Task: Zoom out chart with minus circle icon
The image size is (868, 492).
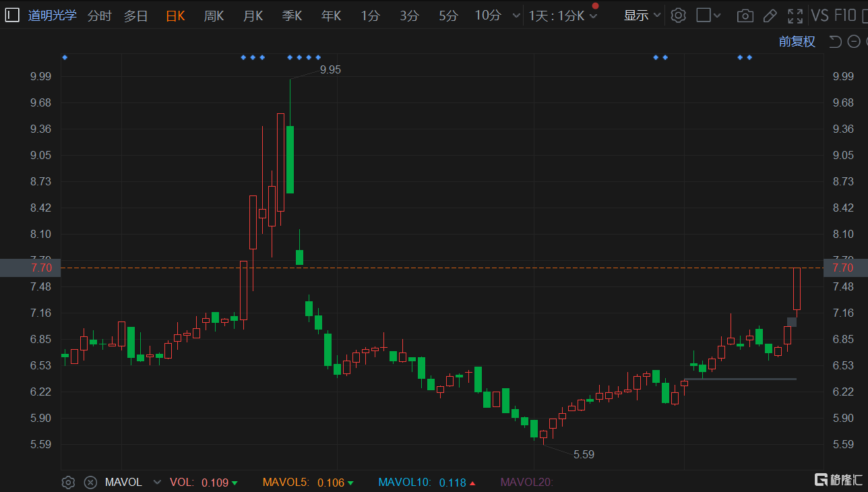Action: [x=855, y=42]
